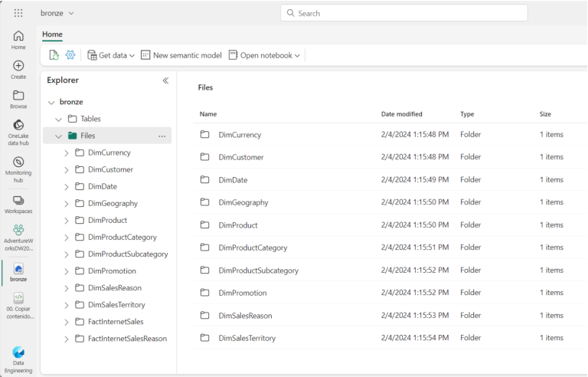Collapse the Tables node chevron
588x377 pixels.
58,119
